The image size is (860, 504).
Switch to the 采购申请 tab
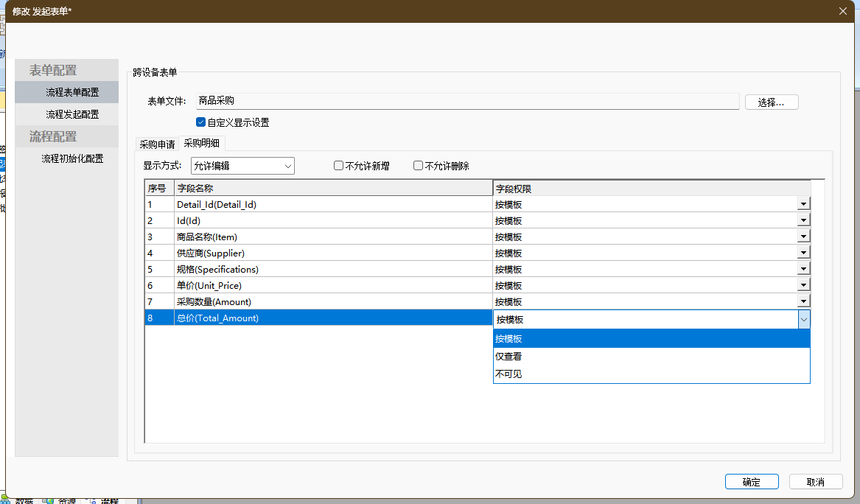(157, 144)
